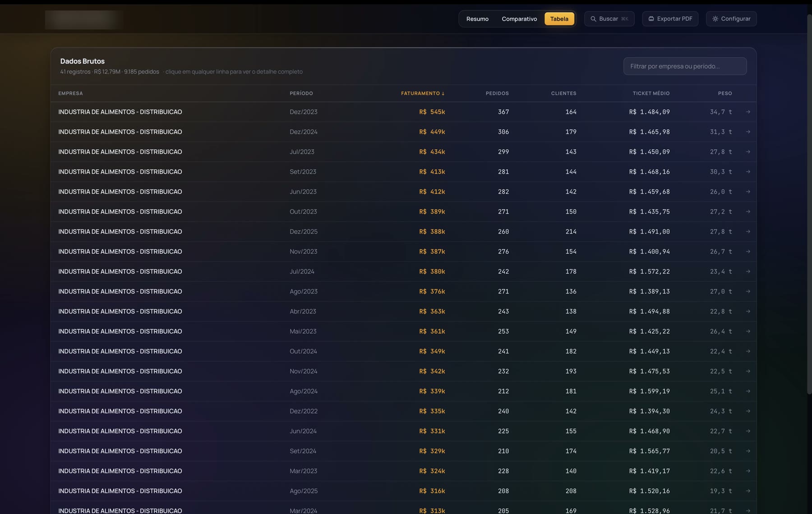Open the Buscar search button

coord(609,19)
